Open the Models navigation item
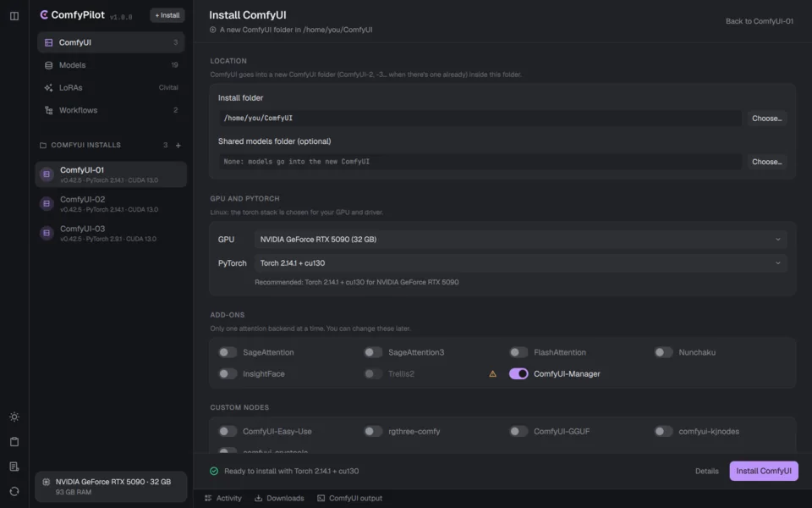This screenshot has width=812, height=508. click(x=111, y=65)
